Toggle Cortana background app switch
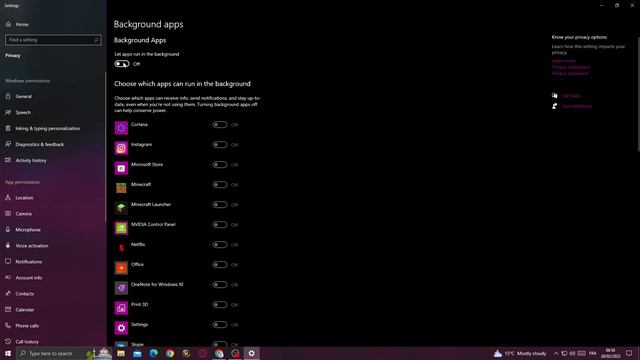The height and width of the screenshot is (360, 640). [220, 124]
